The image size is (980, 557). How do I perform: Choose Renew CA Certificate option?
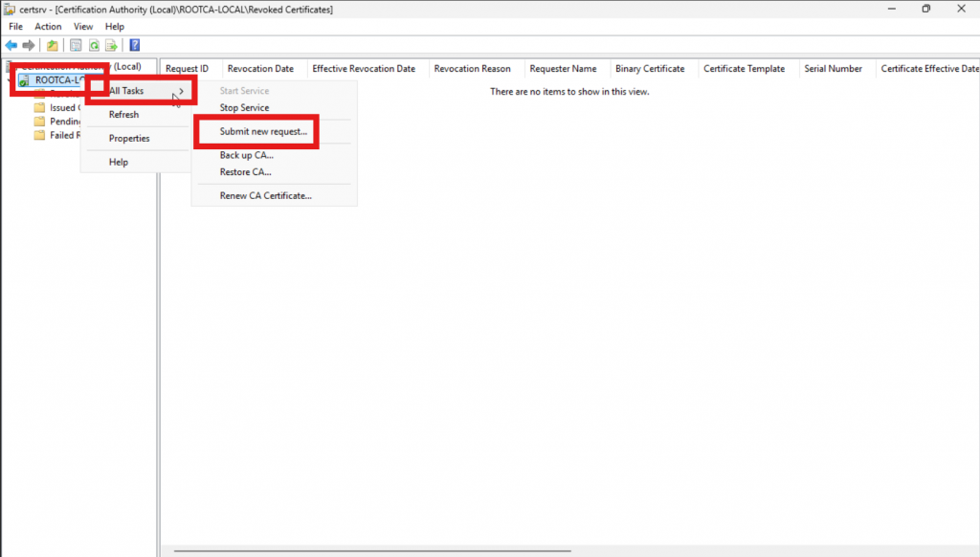tap(265, 196)
